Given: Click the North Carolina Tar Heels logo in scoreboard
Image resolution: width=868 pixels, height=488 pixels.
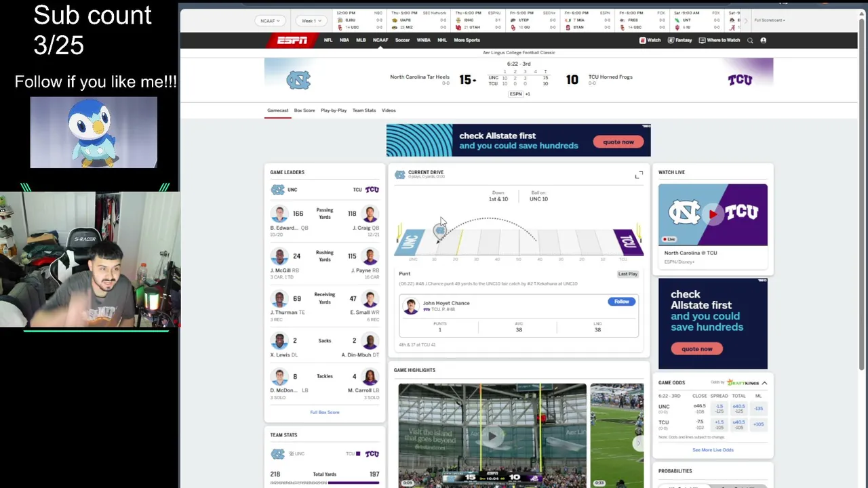Looking at the screenshot, I should pyautogui.click(x=298, y=80).
